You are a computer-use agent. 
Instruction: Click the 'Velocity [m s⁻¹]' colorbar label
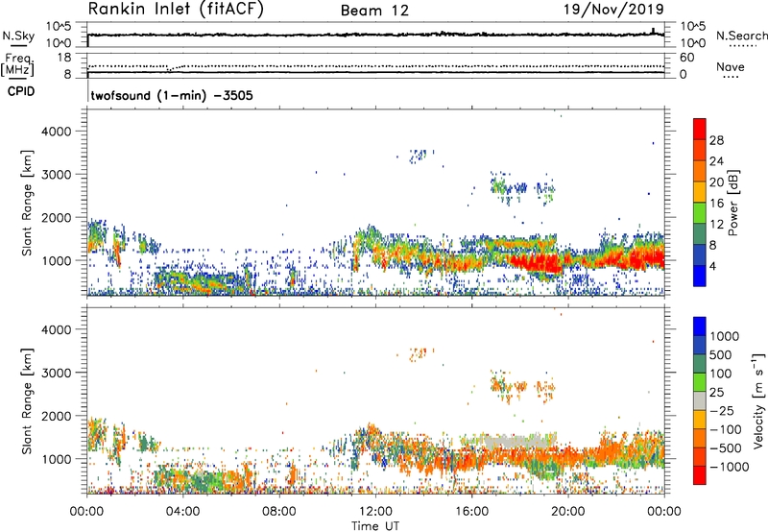pyautogui.click(x=758, y=400)
